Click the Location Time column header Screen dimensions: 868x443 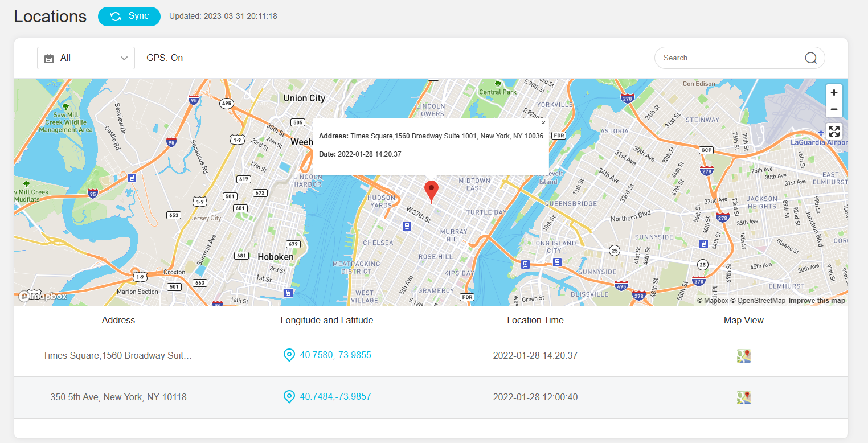point(535,321)
